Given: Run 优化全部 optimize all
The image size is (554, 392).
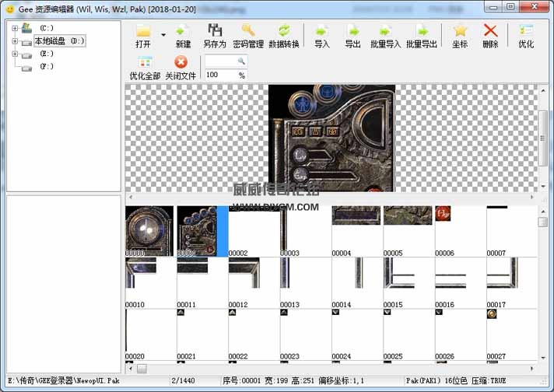Looking at the screenshot, I should pyautogui.click(x=145, y=68).
